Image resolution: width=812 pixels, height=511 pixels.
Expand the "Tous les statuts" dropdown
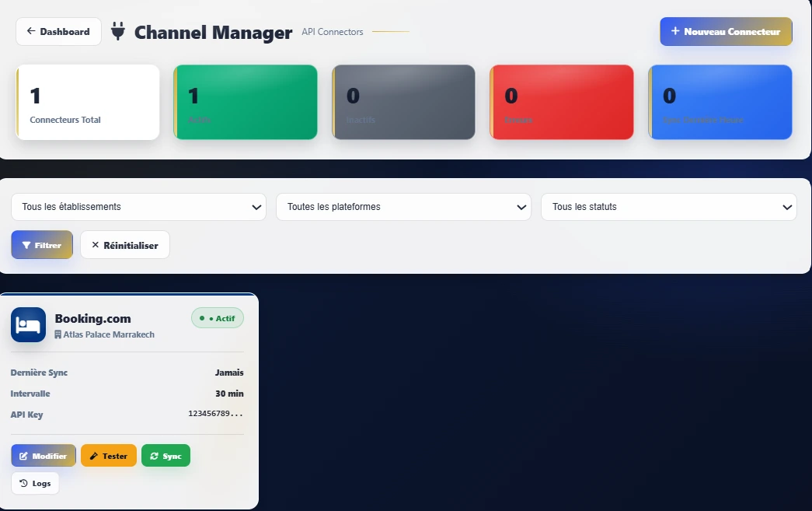tap(668, 207)
